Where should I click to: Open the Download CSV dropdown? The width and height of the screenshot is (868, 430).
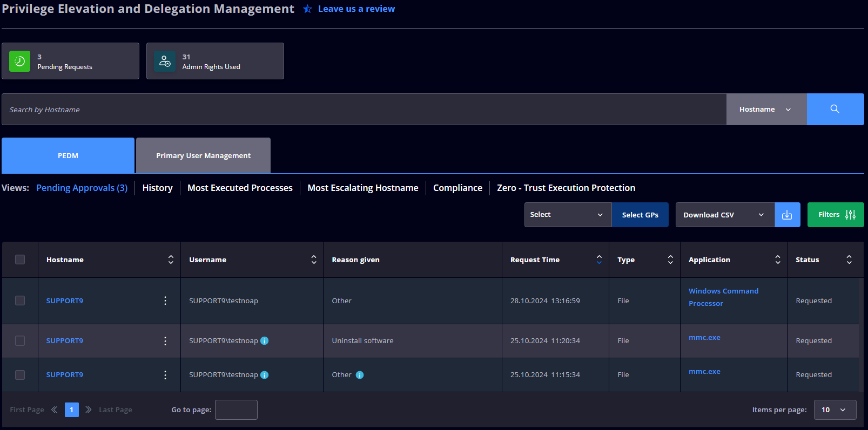[x=725, y=215]
